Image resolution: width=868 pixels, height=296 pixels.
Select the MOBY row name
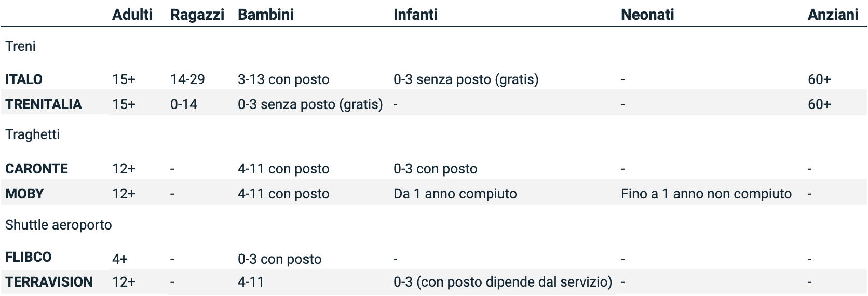(24, 194)
